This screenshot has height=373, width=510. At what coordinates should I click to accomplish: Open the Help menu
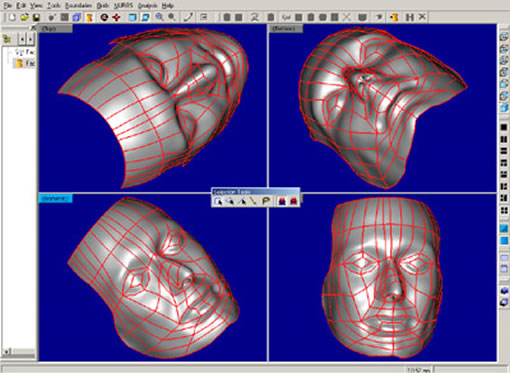click(x=168, y=6)
